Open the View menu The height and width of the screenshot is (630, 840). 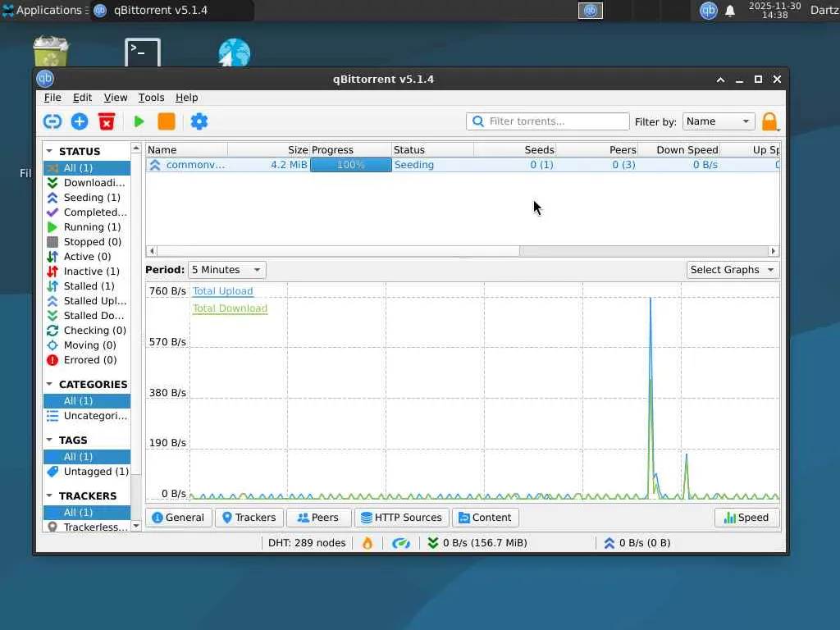coord(116,98)
